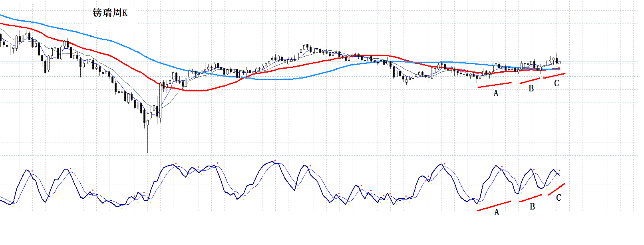
Task: Click the chart title 镑瑞周K
Action: click(110, 13)
